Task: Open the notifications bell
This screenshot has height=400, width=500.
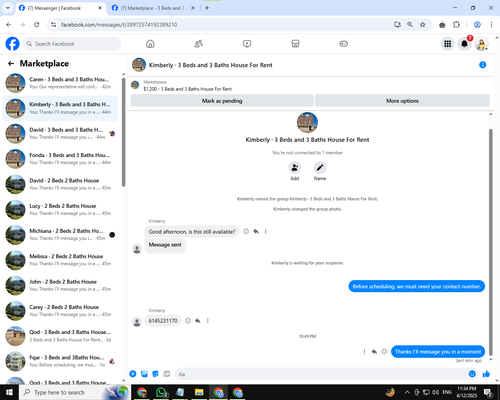Action: point(464,44)
